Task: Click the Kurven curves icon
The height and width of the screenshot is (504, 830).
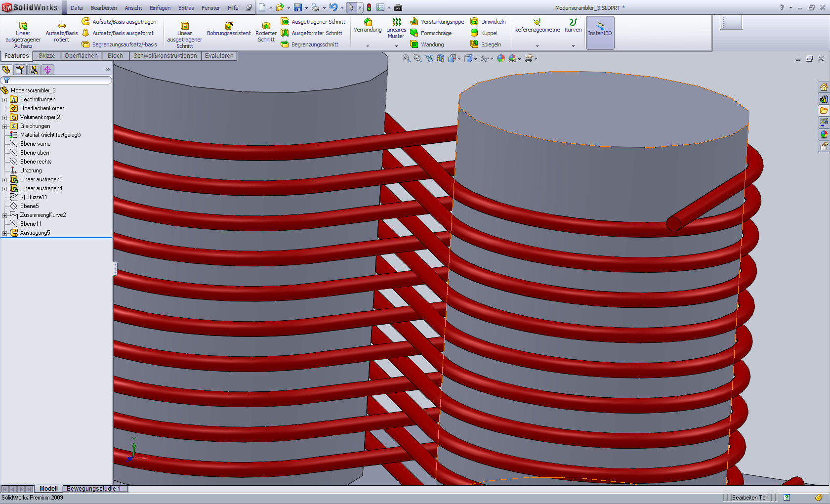Action: tap(573, 22)
